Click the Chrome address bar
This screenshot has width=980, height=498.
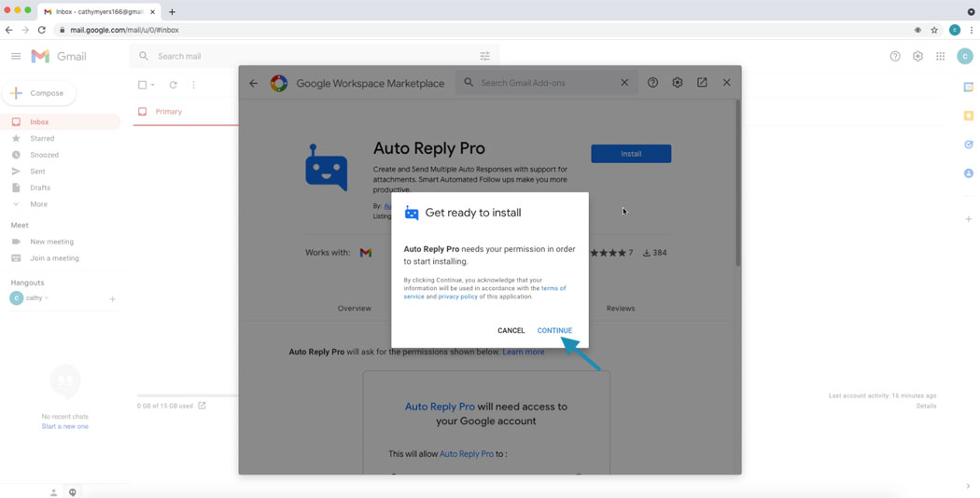coord(484,30)
